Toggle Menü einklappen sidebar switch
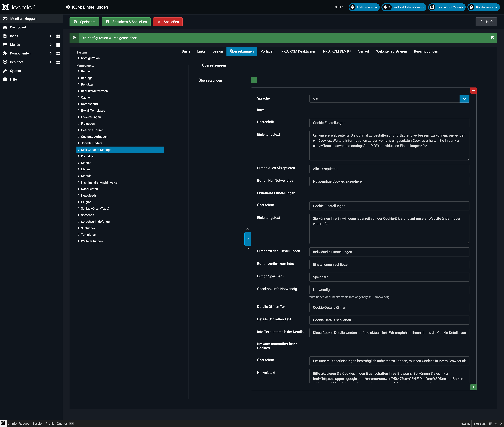 click(x=5, y=19)
